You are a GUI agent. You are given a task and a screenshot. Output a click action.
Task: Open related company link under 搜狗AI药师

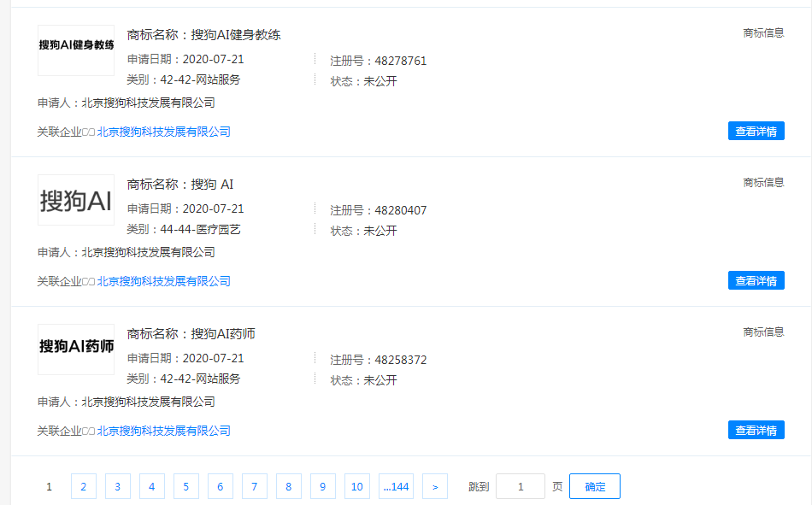[163, 431]
